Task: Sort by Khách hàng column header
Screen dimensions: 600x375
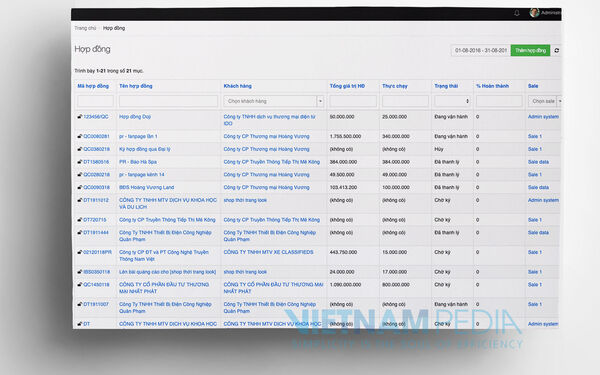Action: [238, 86]
